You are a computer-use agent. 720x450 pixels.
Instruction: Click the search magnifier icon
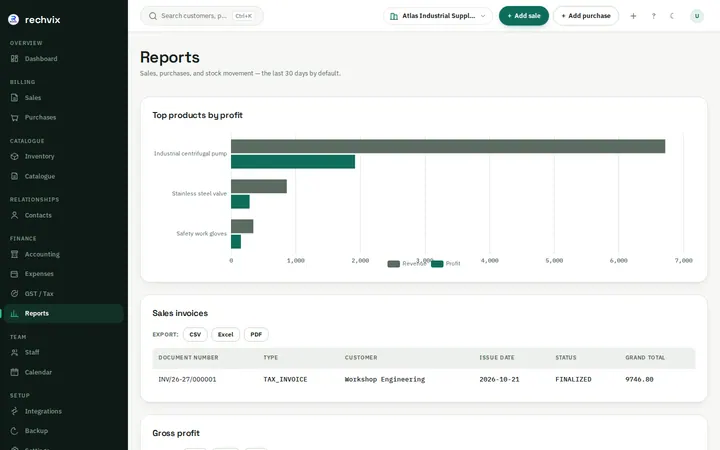tap(153, 16)
